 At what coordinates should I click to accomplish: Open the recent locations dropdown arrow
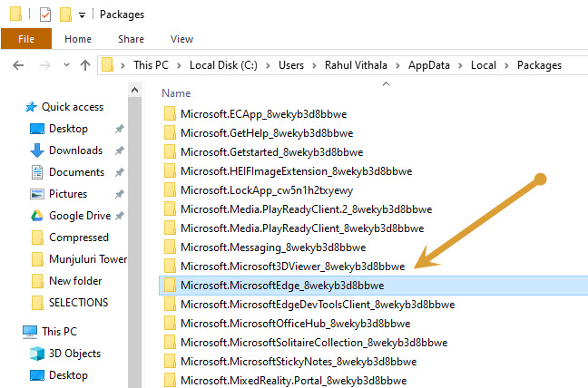[x=67, y=64]
